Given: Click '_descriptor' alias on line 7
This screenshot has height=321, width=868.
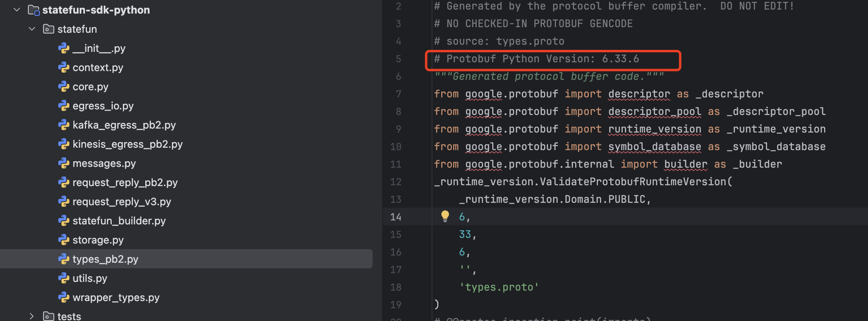Looking at the screenshot, I should (729, 94).
